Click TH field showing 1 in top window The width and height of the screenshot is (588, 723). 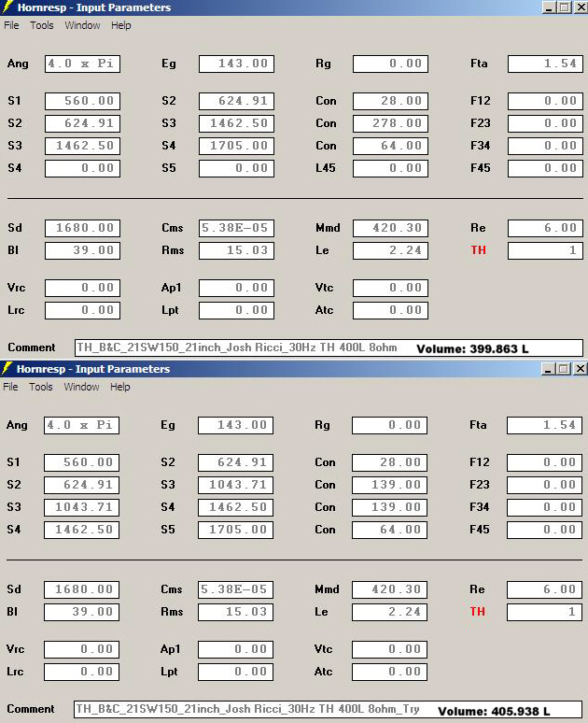click(x=545, y=250)
